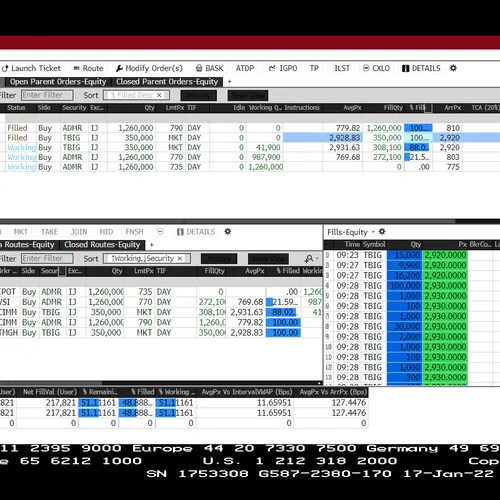Click the 88.0 percent fill bar for TBIG
The image size is (500, 500).
coord(418,147)
